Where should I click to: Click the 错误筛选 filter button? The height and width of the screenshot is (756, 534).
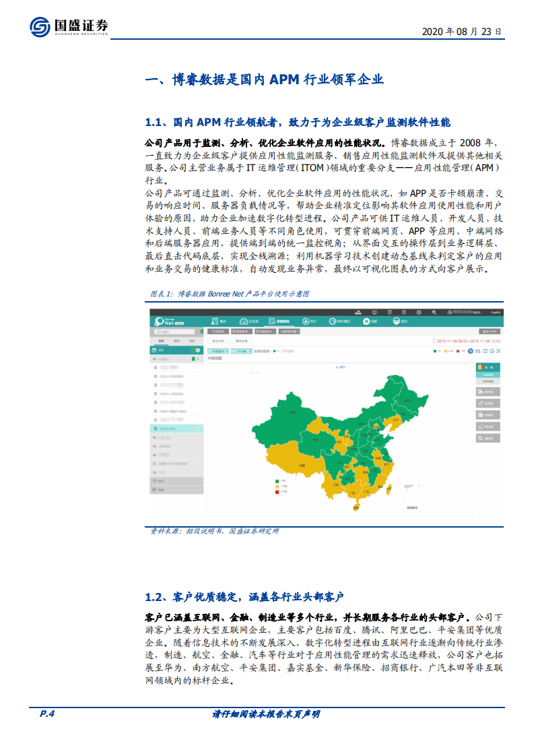pos(242,332)
